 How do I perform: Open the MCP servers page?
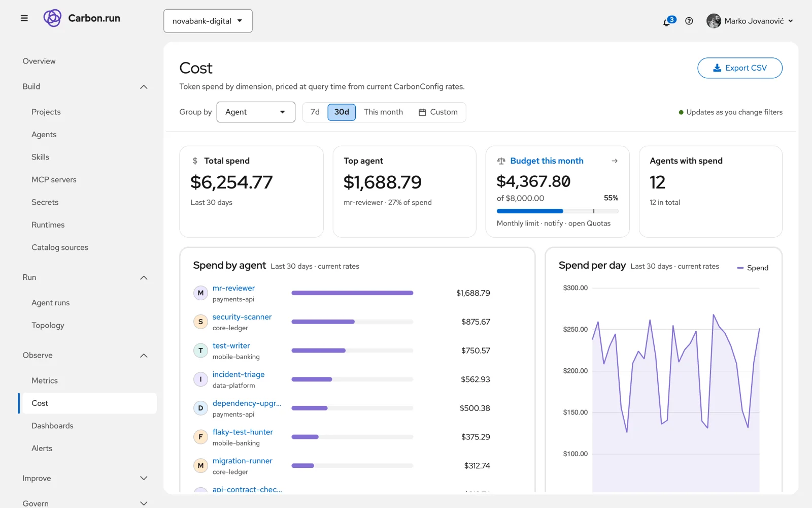click(54, 180)
